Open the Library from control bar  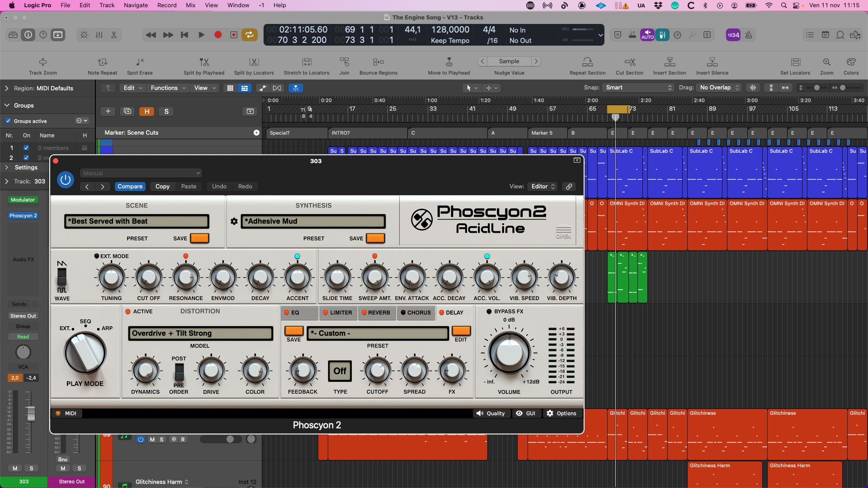pos(13,35)
